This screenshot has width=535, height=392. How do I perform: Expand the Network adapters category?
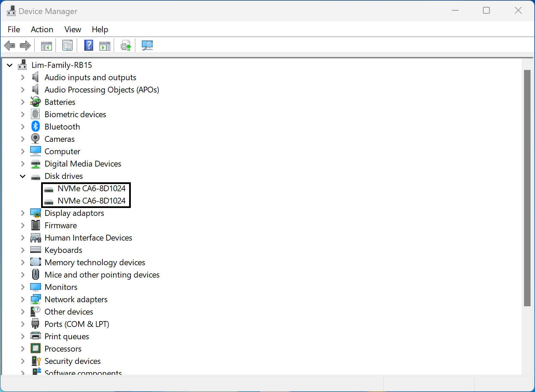(x=23, y=299)
